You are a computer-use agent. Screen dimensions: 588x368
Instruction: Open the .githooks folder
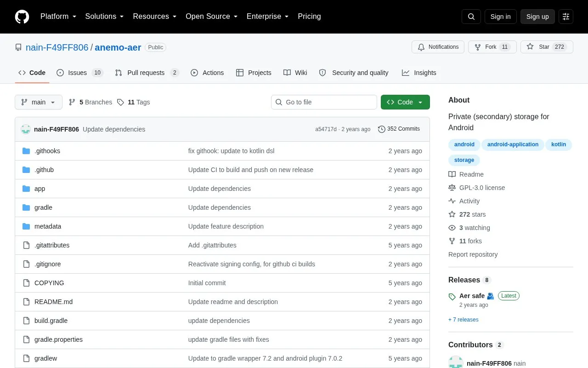point(47,151)
